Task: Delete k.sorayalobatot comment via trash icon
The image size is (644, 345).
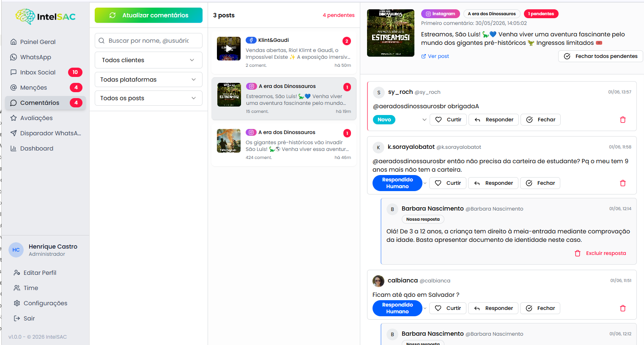Action: click(623, 183)
